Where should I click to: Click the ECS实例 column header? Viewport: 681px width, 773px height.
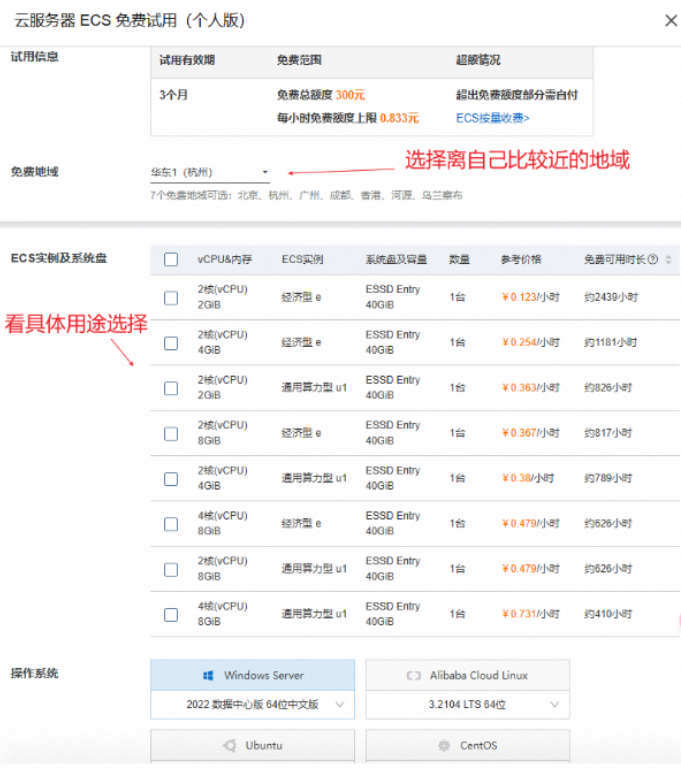point(302,259)
